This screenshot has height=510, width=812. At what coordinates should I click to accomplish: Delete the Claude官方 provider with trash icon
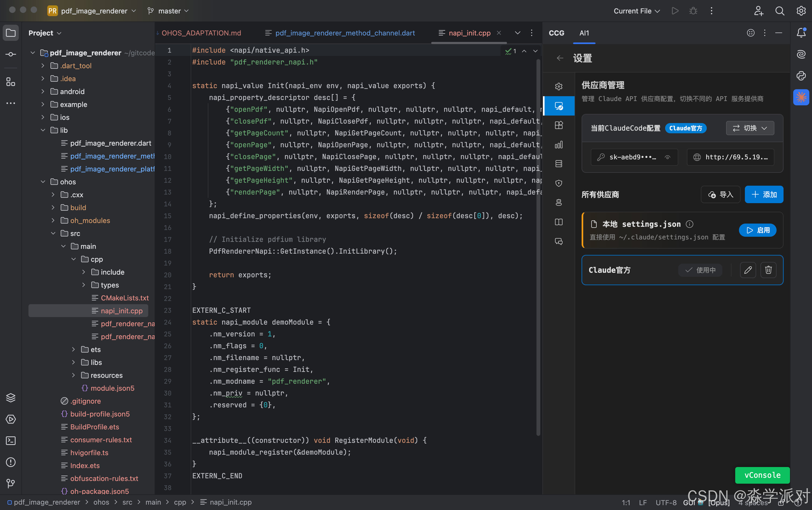768,270
